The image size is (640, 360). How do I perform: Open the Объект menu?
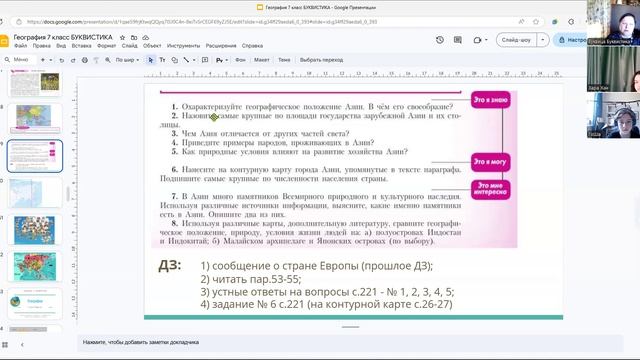(x=152, y=46)
